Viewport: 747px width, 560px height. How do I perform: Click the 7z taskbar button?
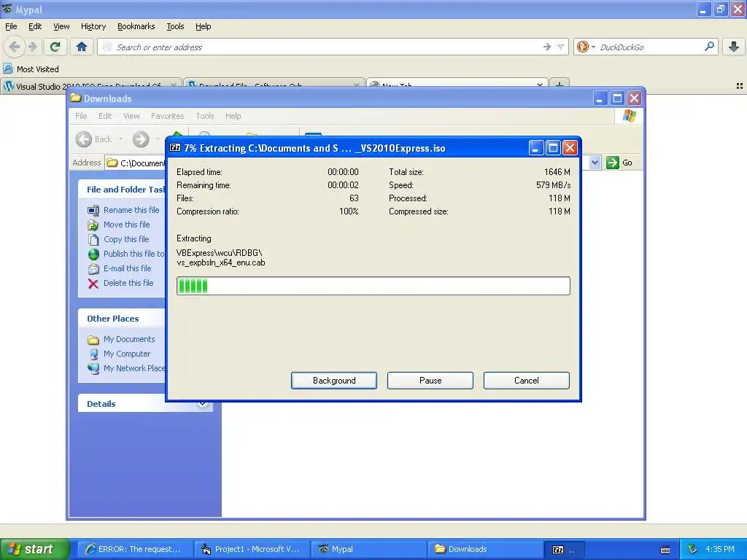coord(563,550)
